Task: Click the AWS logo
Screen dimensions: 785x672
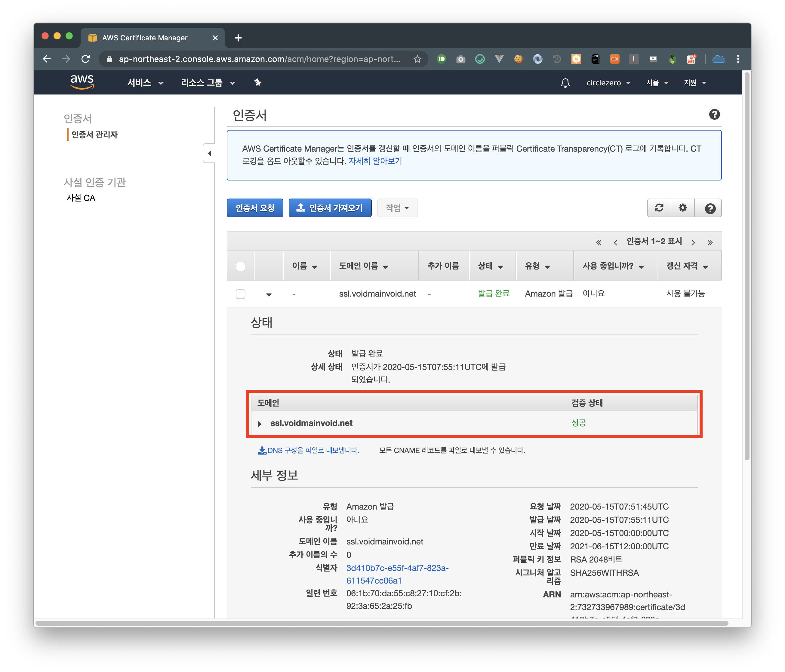Action: tap(82, 82)
